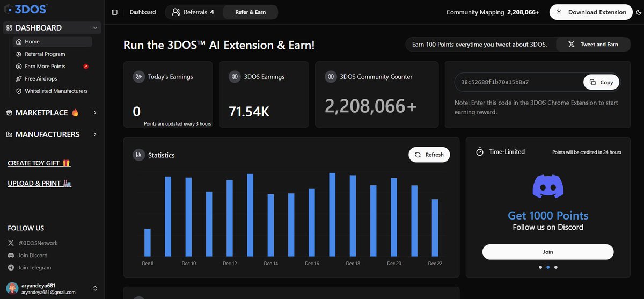Click the Marketplace store icon
The image size is (644, 299).
9,113
